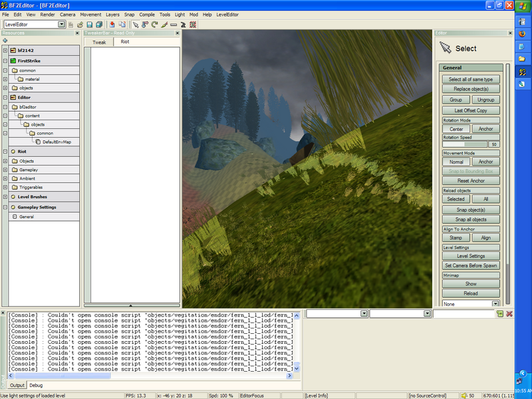Viewport: 532px width, 399px height.
Task: Expand the material folder node
Action: click(x=5, y=79)
